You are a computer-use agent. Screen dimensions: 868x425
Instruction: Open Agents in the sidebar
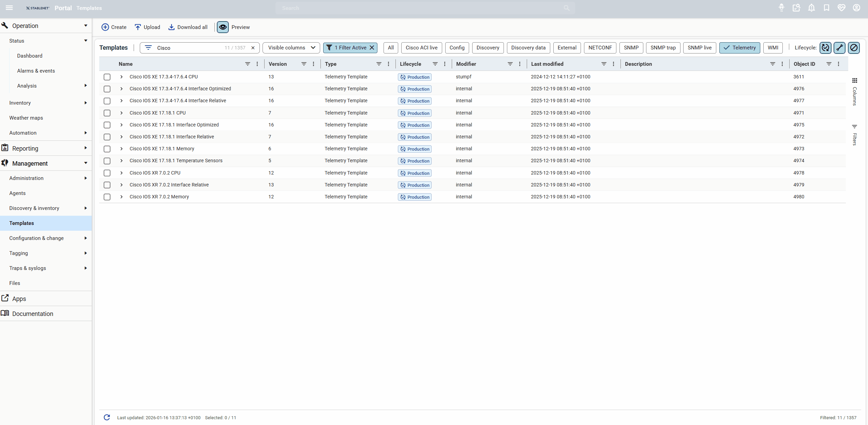[x=17, y=193]
